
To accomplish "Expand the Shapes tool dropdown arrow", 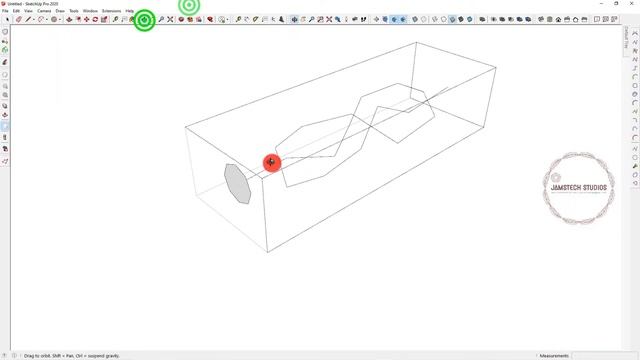I will pyautogui.click(x=60, y=19).
